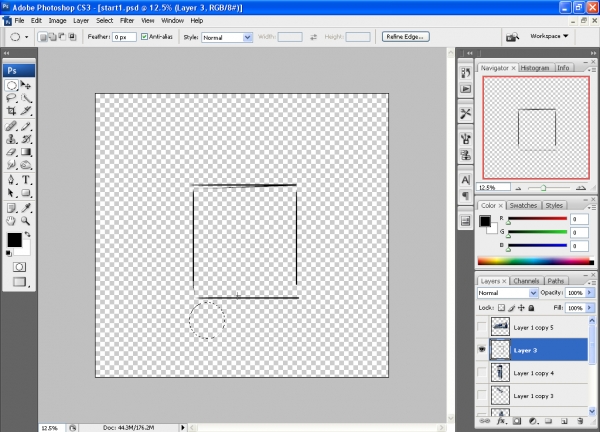The width and height of the screenshot is (600, 432).
Task: Select the Path Selection tool
Action: [11, 193]
